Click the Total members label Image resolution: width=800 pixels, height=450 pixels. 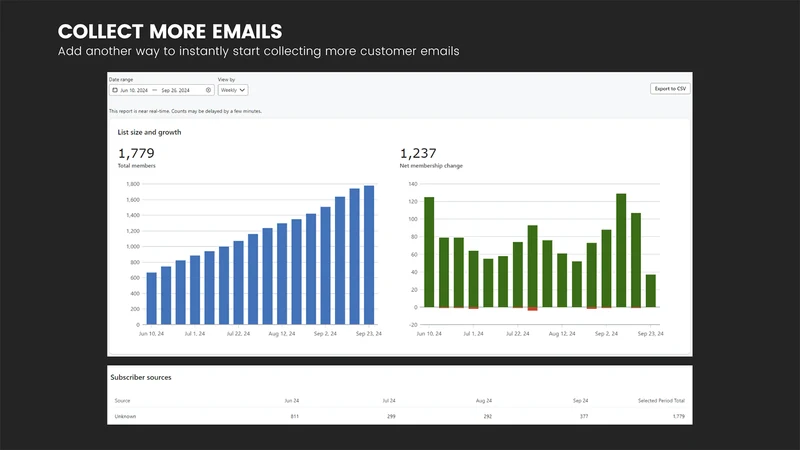point(137,166)
